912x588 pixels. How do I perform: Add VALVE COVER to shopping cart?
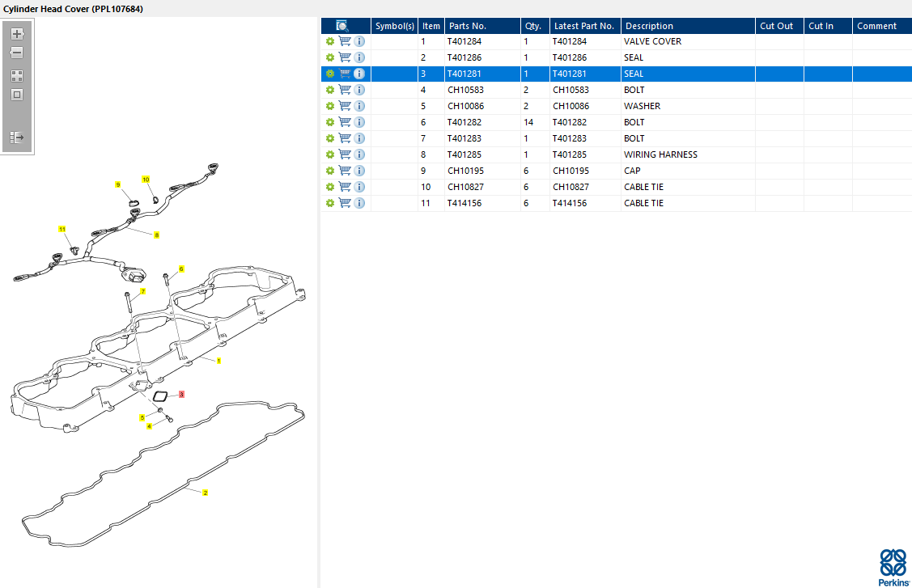[x=345, y=41]
